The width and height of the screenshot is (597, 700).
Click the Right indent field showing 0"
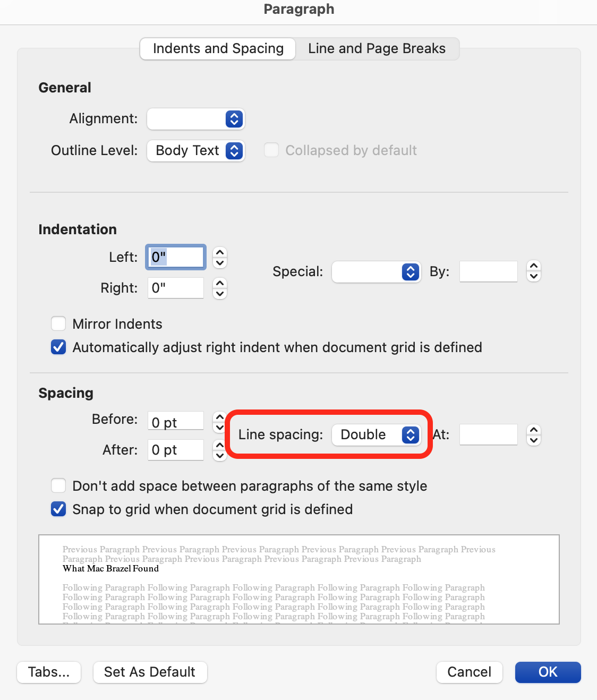click(x=175, y=287)
